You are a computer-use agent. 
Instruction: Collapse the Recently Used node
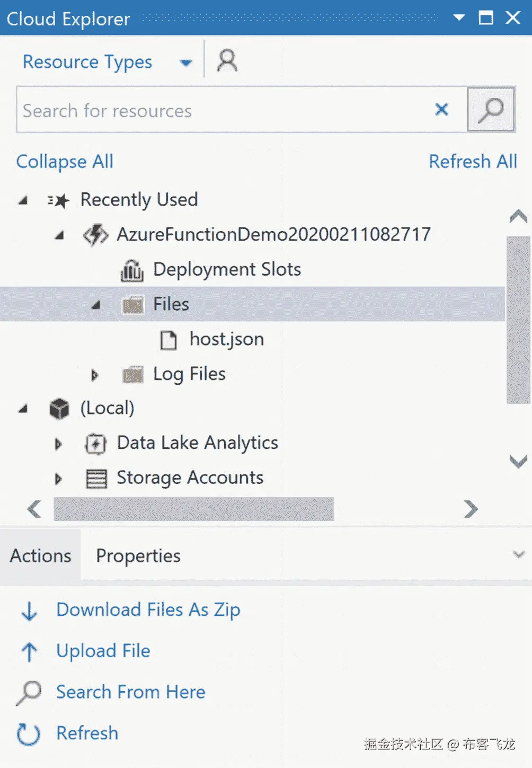pos(23,200)
